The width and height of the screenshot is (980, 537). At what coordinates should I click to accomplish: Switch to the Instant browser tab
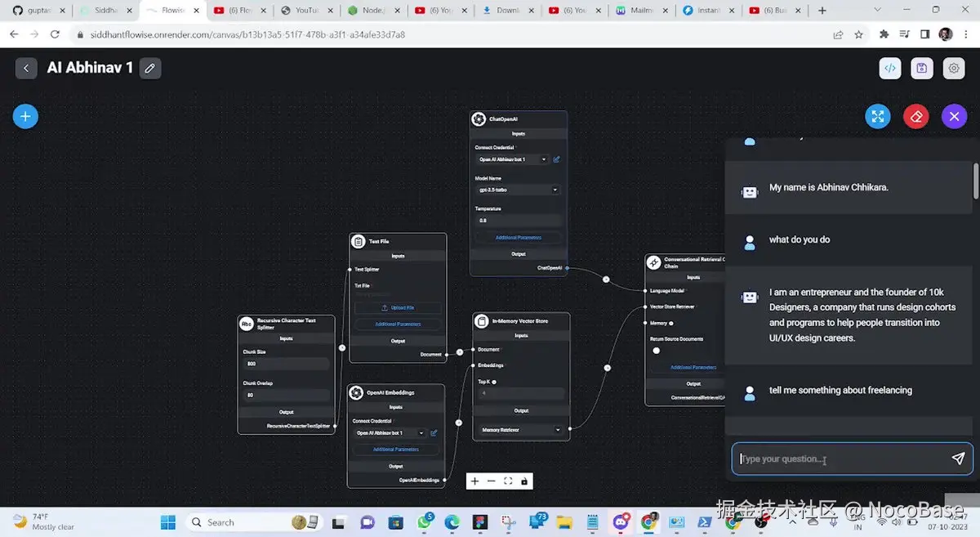tap(709, 11)
